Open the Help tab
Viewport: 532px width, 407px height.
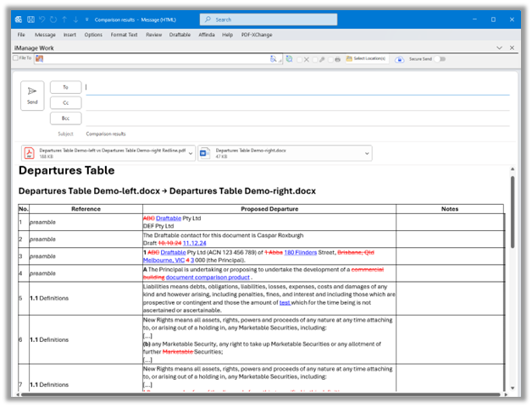[227, 35]
